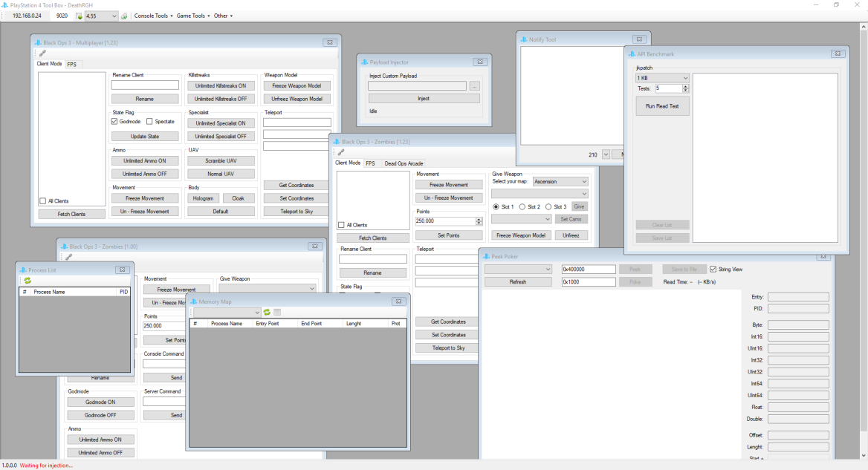Click the PlayStation icon in the Payload Injector title bar
868x470 pixels.
pyautogui.click(x=364, y=62)
